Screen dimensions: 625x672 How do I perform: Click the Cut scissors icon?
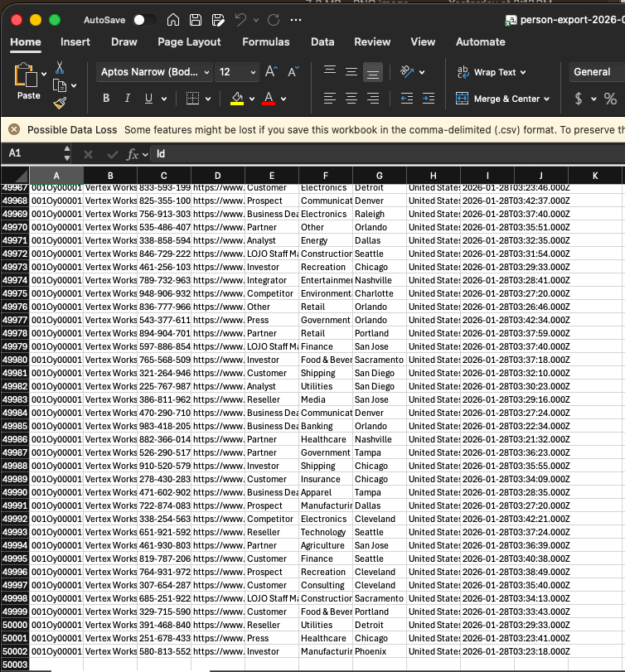[60, 67]
